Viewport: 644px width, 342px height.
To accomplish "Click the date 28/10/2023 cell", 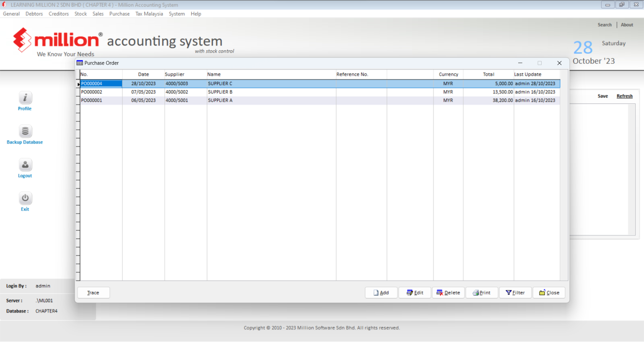I will click(x=143, y=83).
